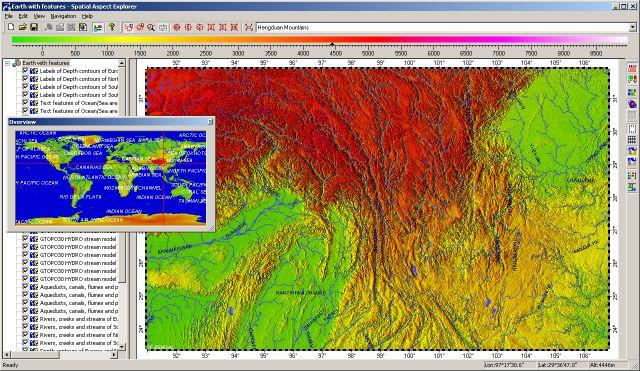Click the dotted rectangle icon in the right sidebar
The image size is (640, 371).
click(x=632, y=129)
